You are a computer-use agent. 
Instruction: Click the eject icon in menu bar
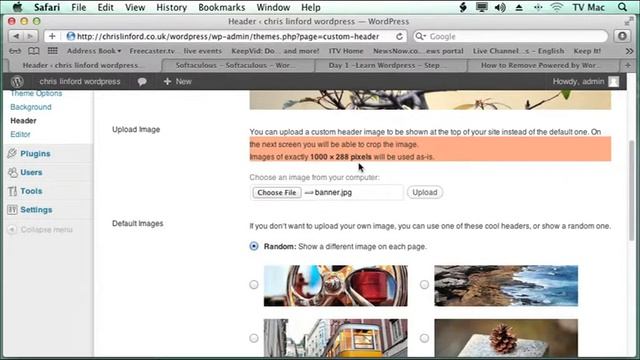pos(519,7)
